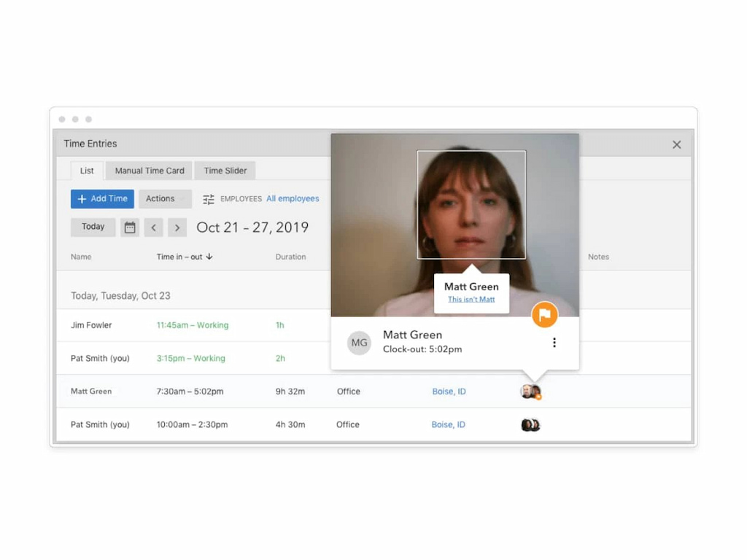Click the Add Time button
Image resolution: width=747 pixels, height=560 pixels.
pyautogui.click(x=102, y=199)
